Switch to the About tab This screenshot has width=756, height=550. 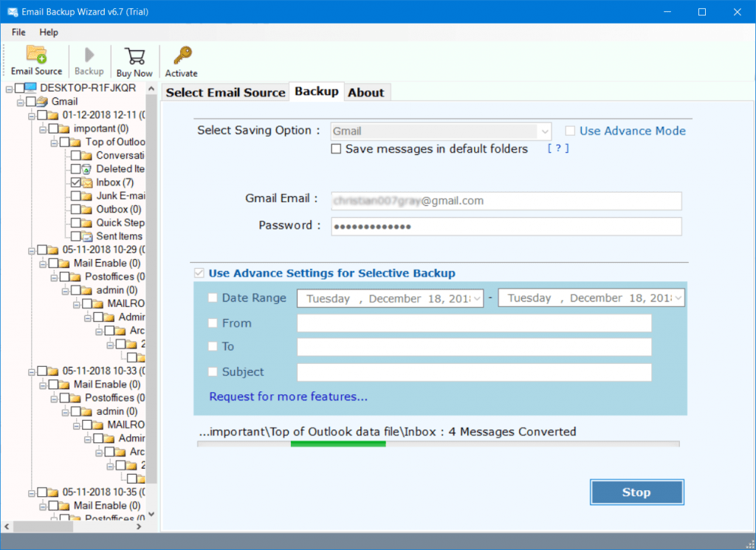pyautogui.click(x=367, y=92)
